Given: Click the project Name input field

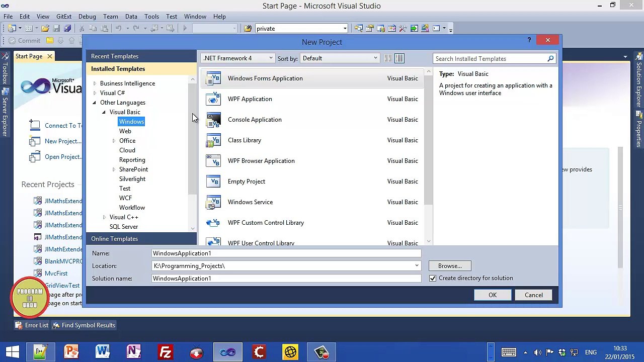Looking at the screenshot, I should 286,253.
